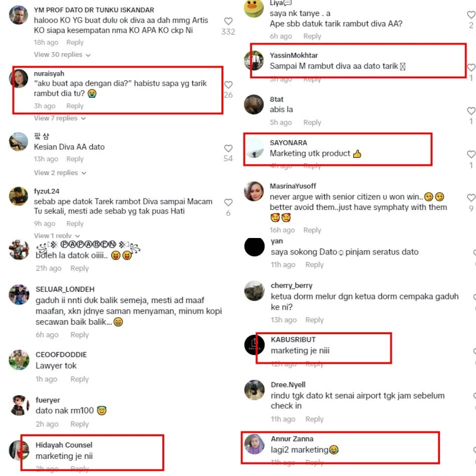The height and width of the screenshot is (476, 476).
Task: Heart the 8tat 'abis la' comment
Action: (471, 111)
